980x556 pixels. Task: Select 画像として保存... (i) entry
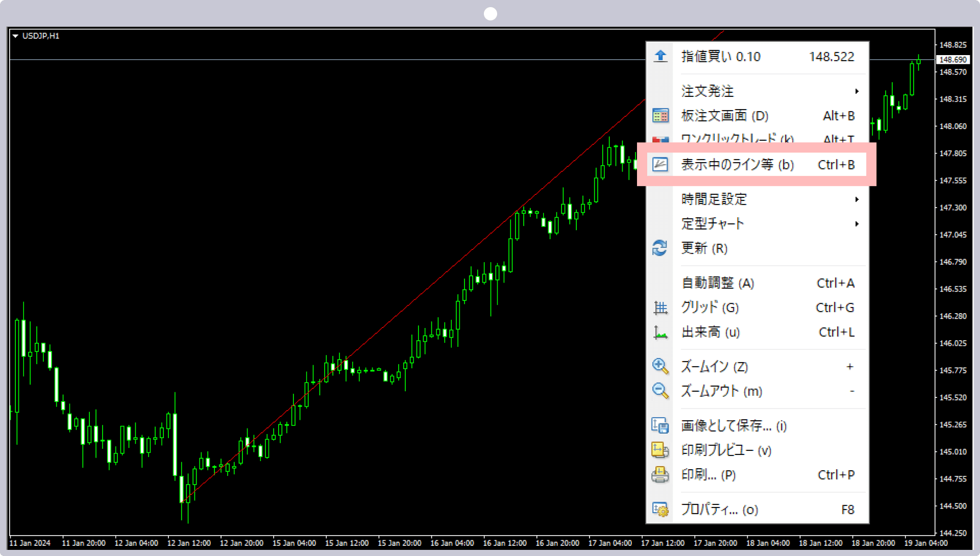tap(757, 426)
